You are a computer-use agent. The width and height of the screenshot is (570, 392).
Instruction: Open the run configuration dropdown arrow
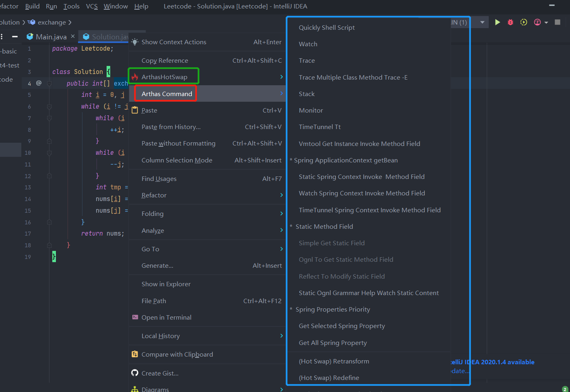482,22
